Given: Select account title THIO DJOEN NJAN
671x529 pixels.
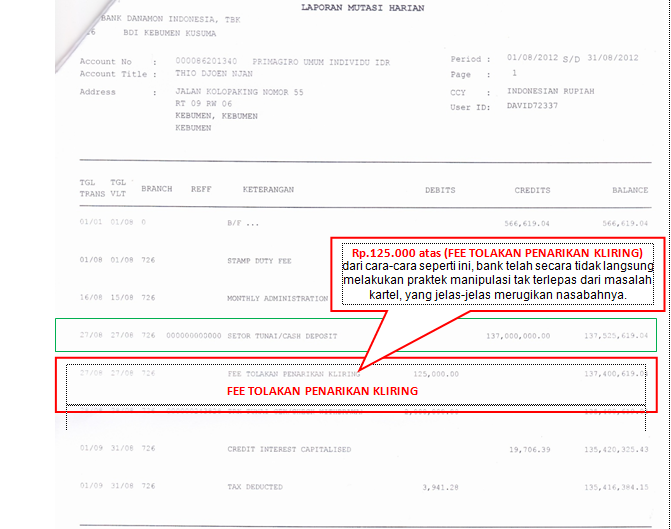Looking at the screenshot, I should [214, 74].
